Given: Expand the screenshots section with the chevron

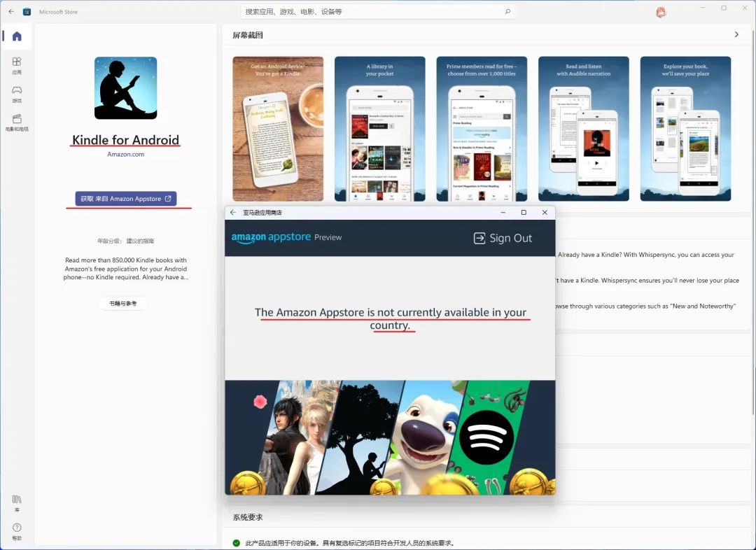Looking at the screenshot, I should pos(736,35).
